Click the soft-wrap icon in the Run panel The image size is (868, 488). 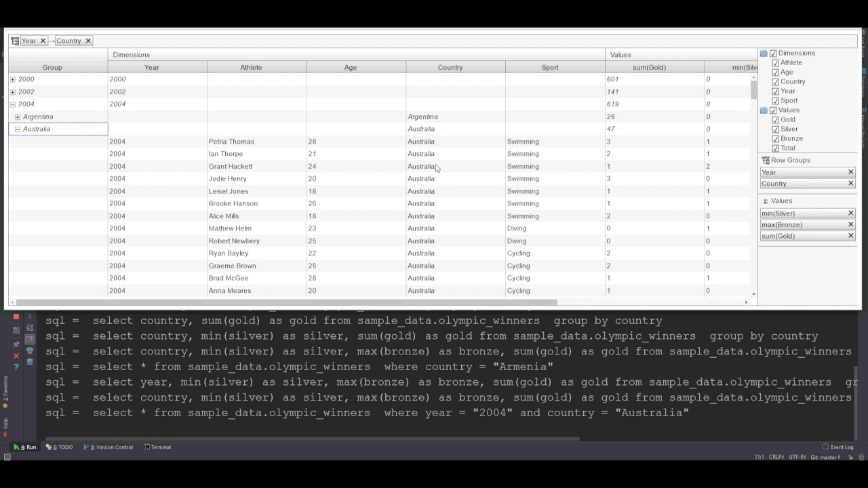(30, 328)
